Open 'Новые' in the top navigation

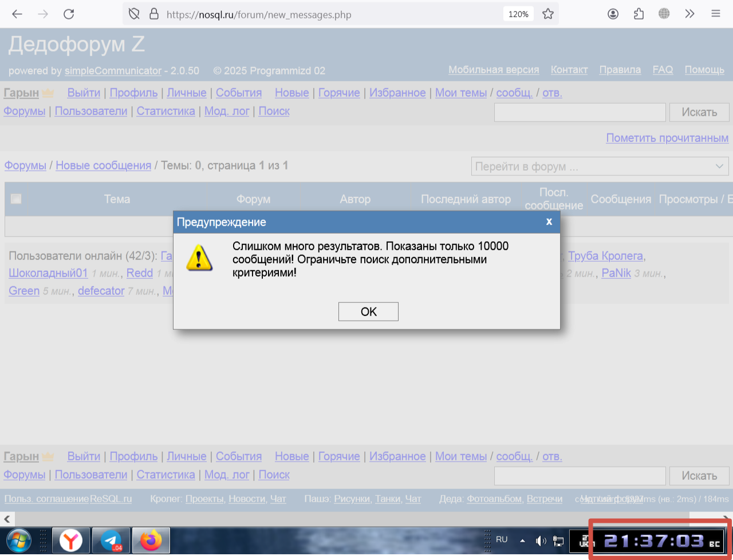click(291, 93)
